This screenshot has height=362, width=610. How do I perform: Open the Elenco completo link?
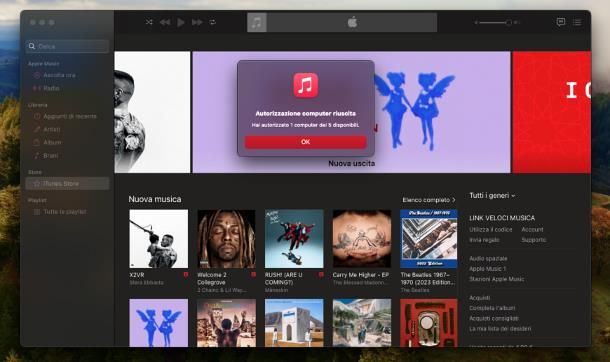(429, 200)
